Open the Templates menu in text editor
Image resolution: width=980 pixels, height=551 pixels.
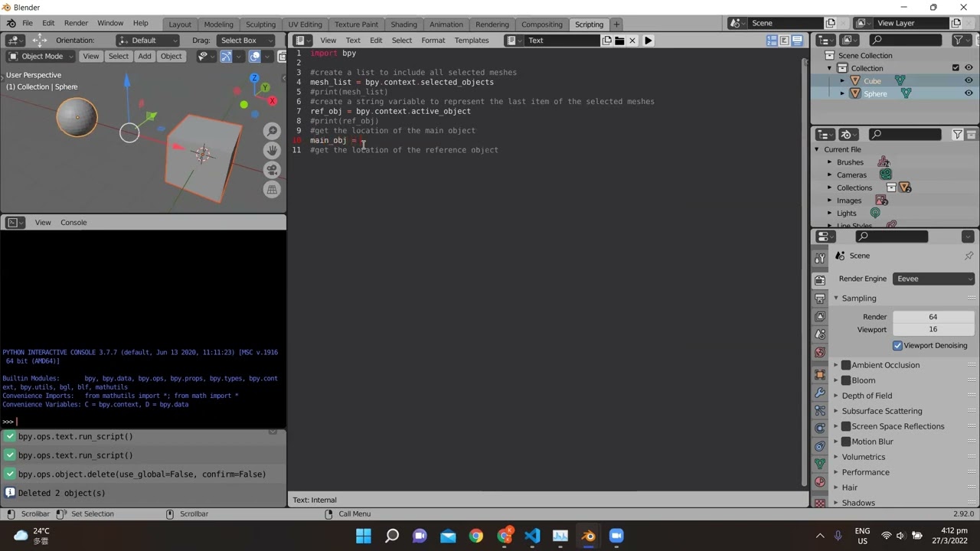[472, 41]
